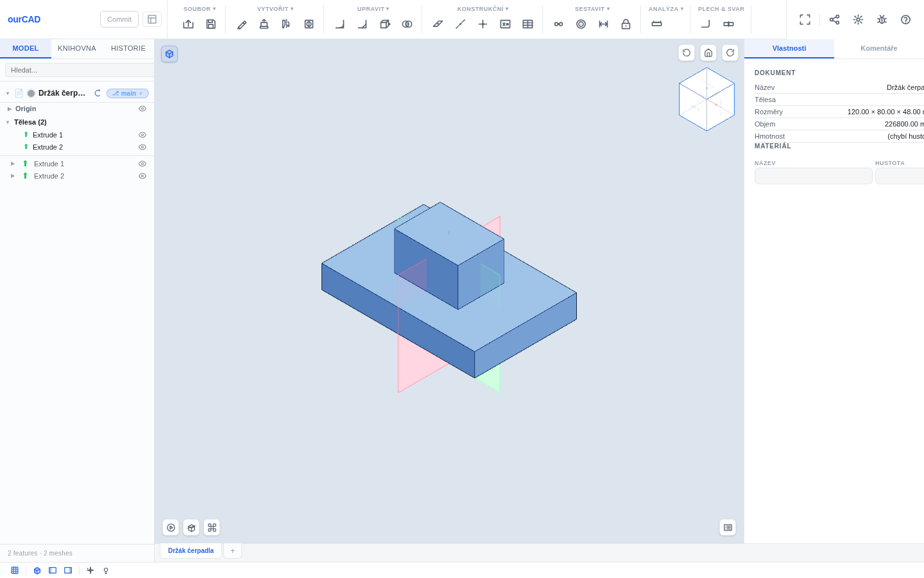Toggle eye for Extrude 1 under Tělesa

pyautogui.click(x=142, y=135)
